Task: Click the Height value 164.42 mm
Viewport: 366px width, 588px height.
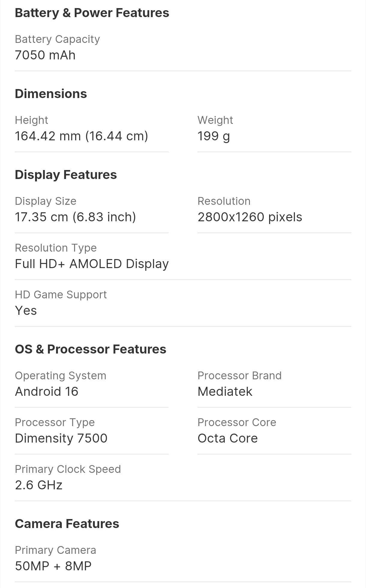Action: (81, 136)
